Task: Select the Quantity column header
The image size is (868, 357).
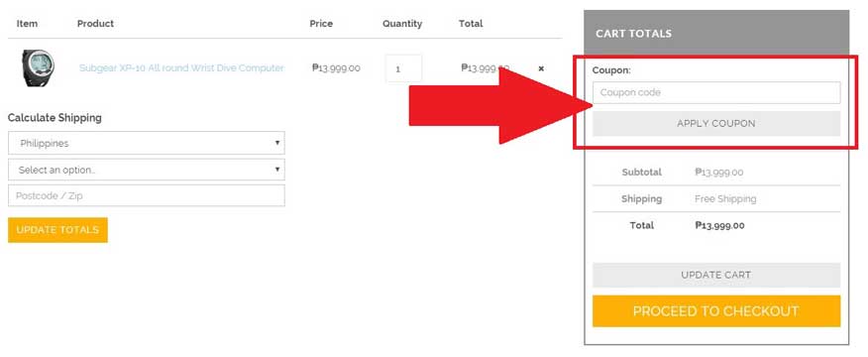Action: 402,24
